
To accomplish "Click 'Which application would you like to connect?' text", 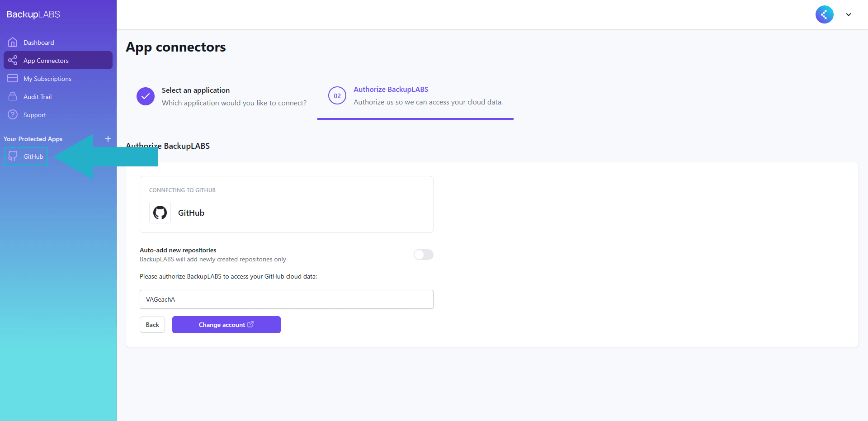I will pos(234,103).
